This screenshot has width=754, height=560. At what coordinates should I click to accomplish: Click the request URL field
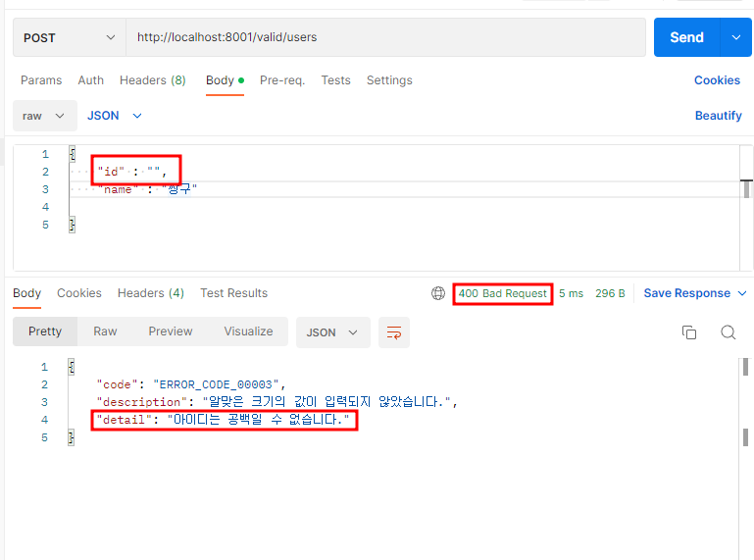[x=385, y=37]
